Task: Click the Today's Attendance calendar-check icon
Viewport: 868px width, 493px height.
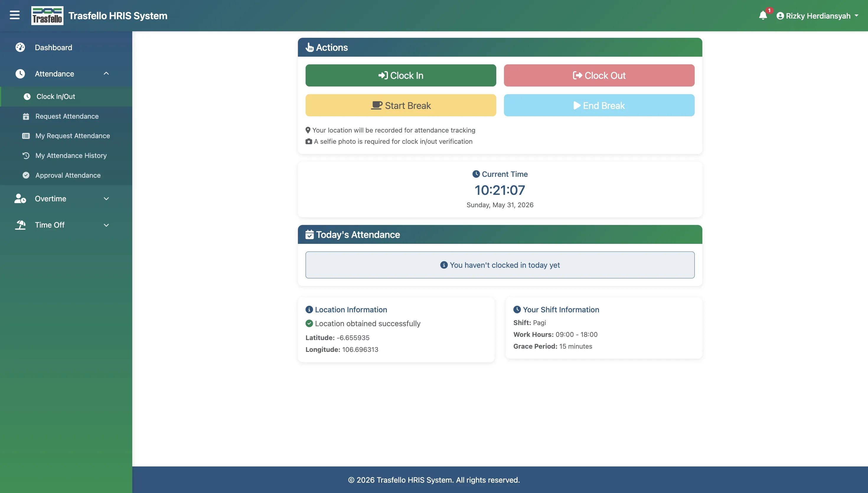Action: pyautogui.click(x=309, y=235)
